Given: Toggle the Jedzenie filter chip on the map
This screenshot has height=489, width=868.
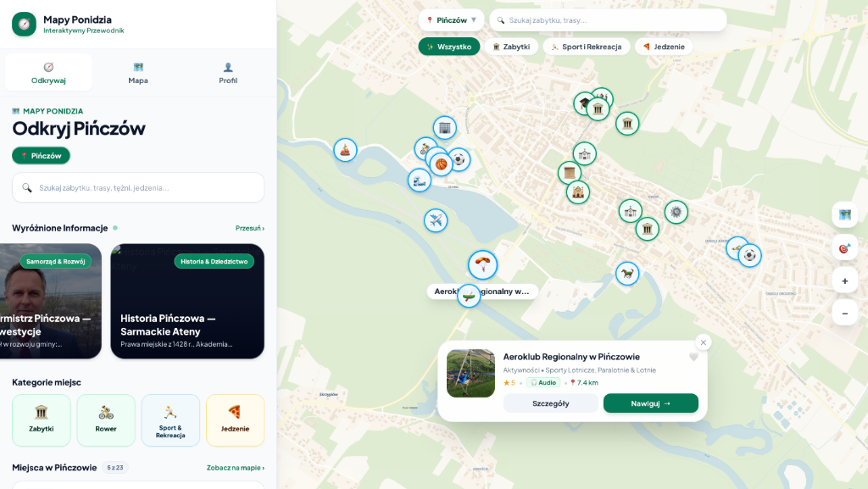Looking at the screenshot, I should click(664, 47).
